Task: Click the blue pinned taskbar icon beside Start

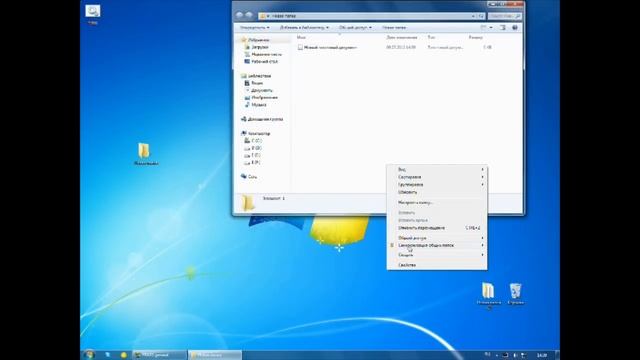Action: tap(108, 355)
